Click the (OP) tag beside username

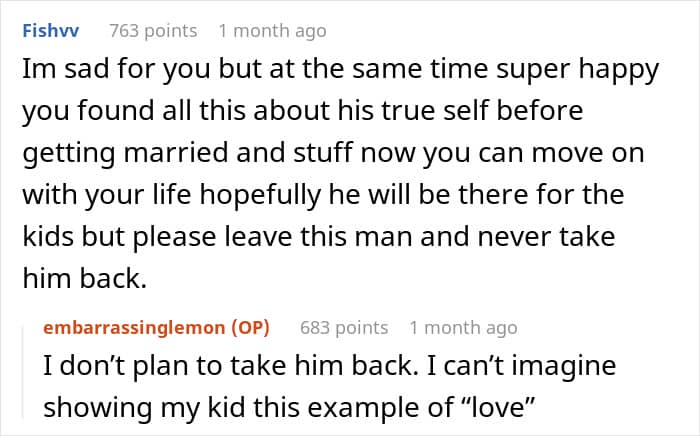(250, 328)
